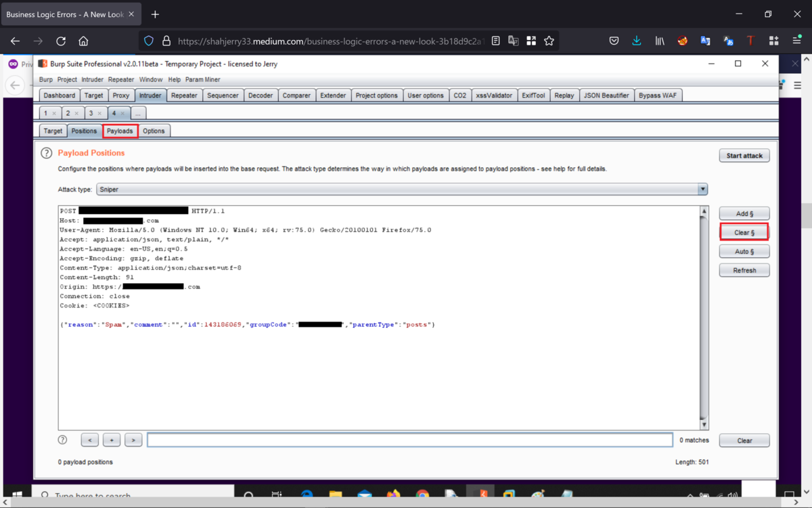Switch to the Decoder tab

[x=261, y=96]
